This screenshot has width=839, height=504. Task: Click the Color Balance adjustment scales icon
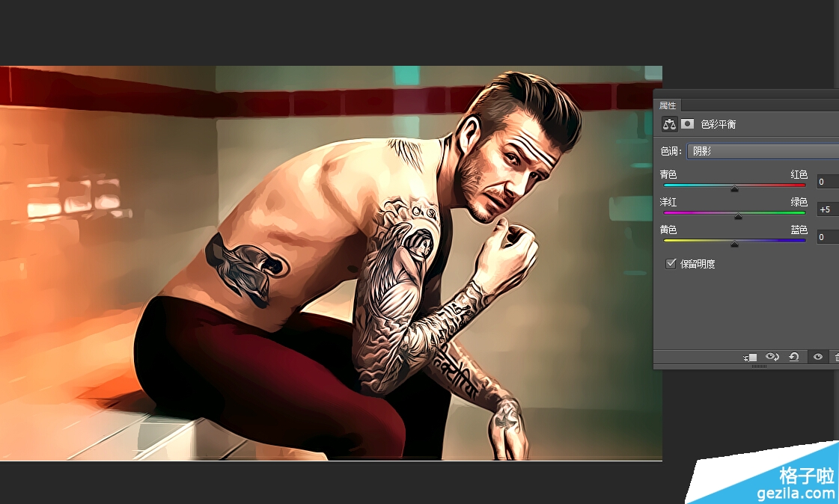pyautogui.click(x=669, y=124)
